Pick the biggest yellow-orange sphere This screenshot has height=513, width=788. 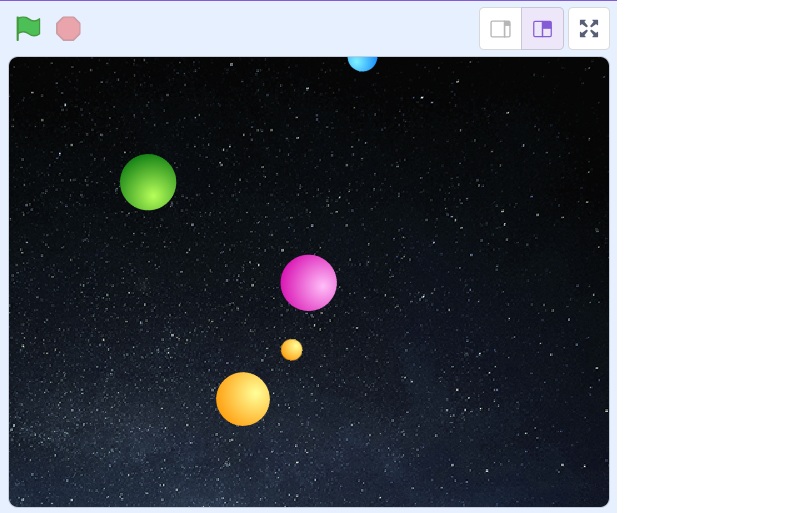click(x=243, y=399)
